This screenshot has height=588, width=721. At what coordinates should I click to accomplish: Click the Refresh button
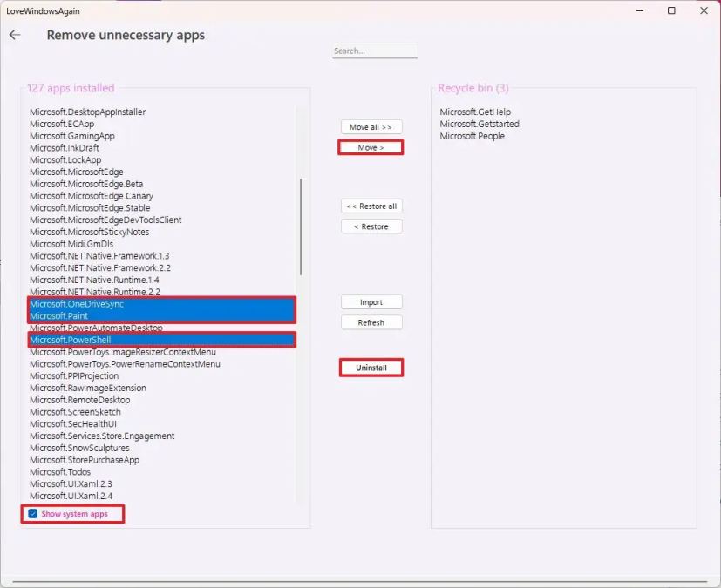tap(371, 322)
